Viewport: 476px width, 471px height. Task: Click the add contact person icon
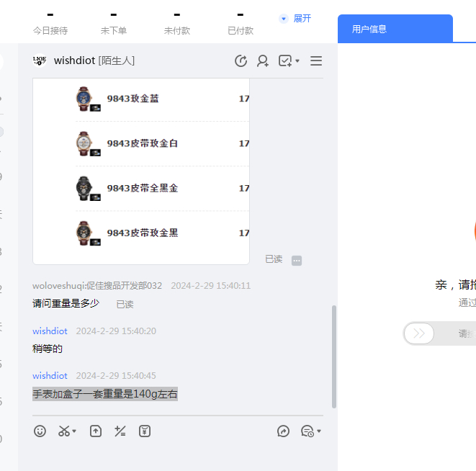263,61
